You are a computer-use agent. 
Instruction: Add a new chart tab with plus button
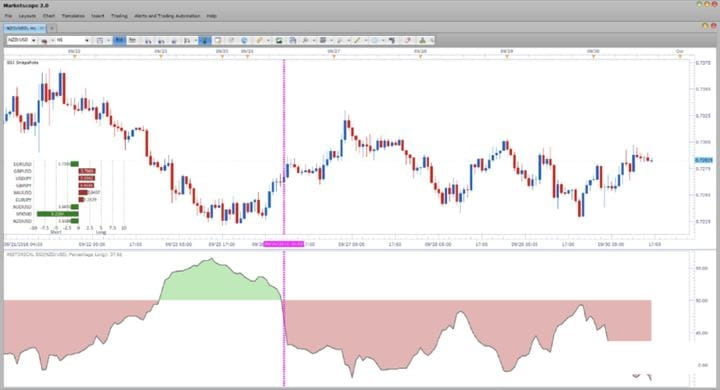[51, 28]
